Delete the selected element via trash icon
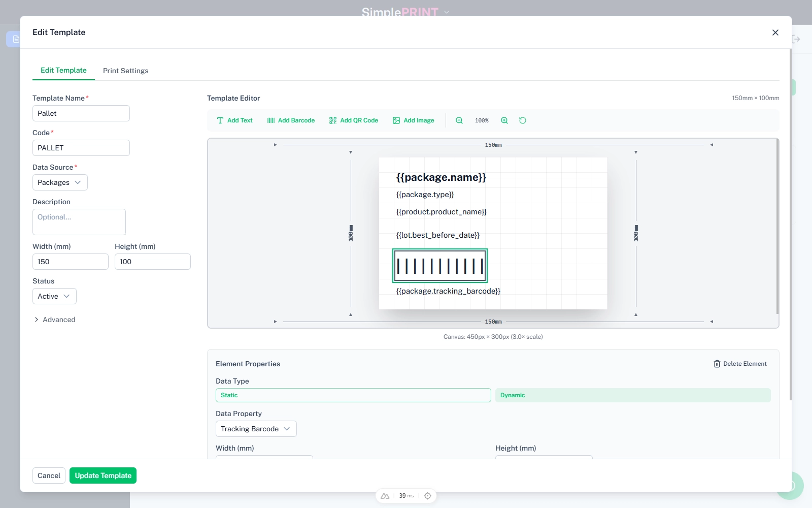The image size is (812, 508). [x=717, y=364]
